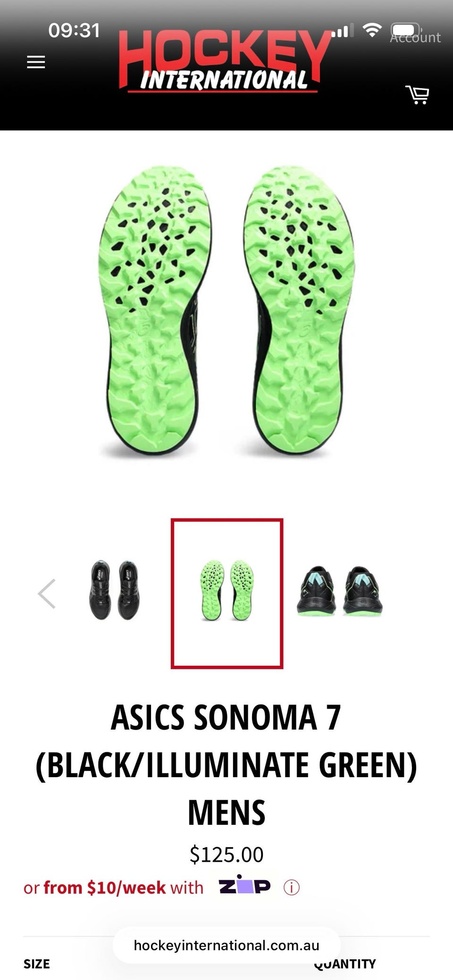Tap the 09:31 clock
453x980 pixels.
point(74,31)
